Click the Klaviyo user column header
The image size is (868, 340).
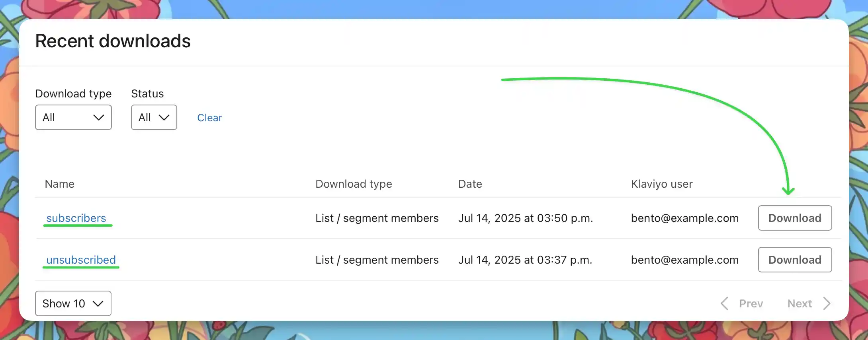(x=661, y=184)
